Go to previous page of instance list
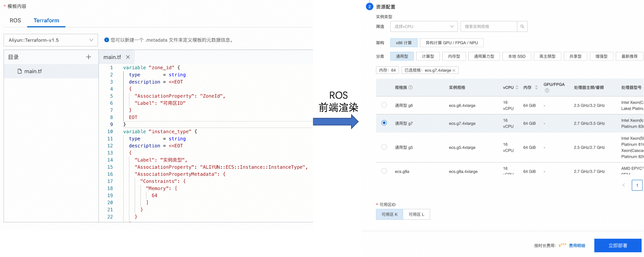The width and height of the screenshot is (644, 257). [624, 185]
